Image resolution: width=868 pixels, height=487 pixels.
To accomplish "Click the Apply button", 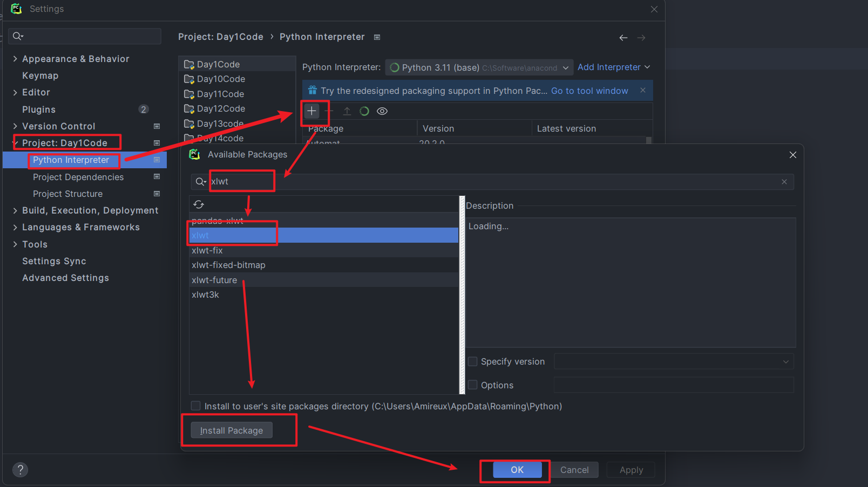I will click(631, 470).
